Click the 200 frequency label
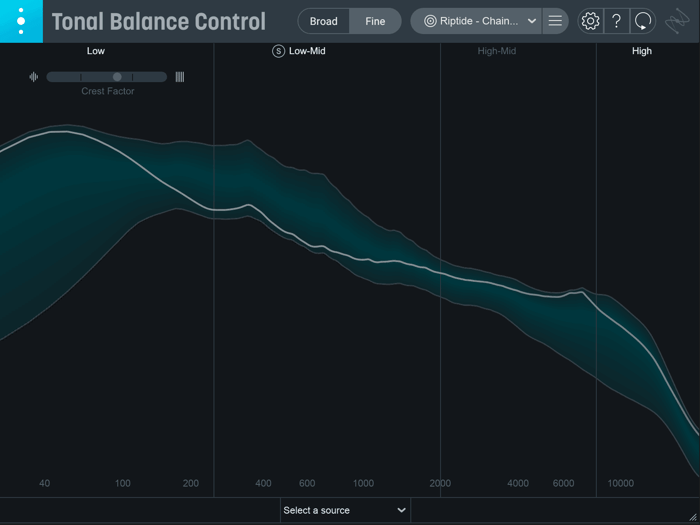700x525 pixels. point(191,483)
